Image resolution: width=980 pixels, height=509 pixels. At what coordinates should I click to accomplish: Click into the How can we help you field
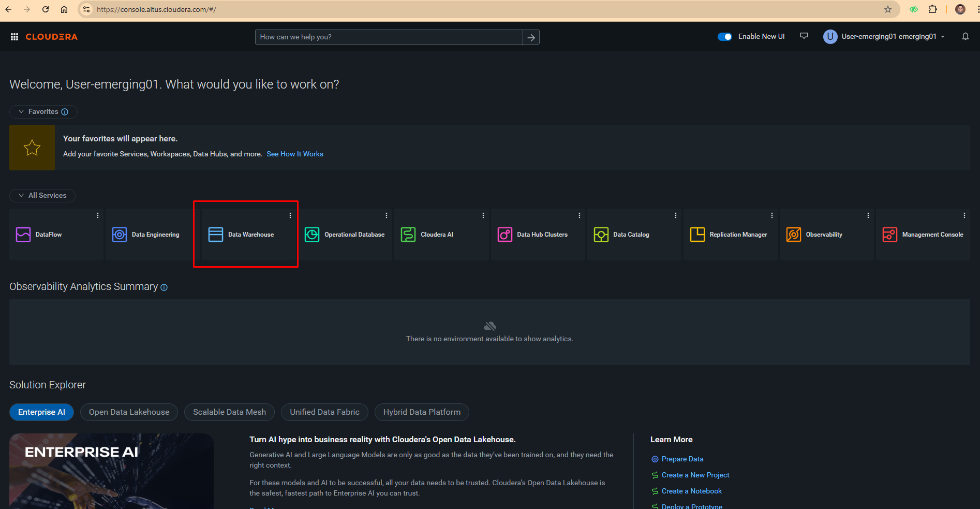pos(389,37)
